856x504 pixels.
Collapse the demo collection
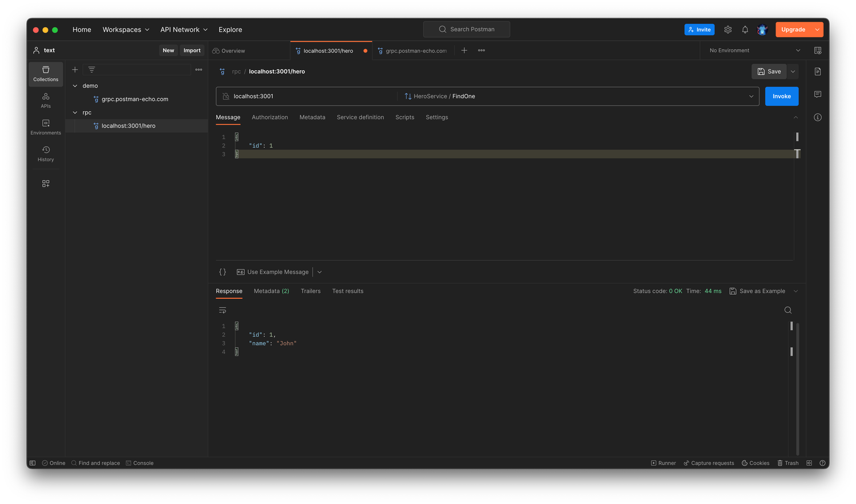point(75,86)
